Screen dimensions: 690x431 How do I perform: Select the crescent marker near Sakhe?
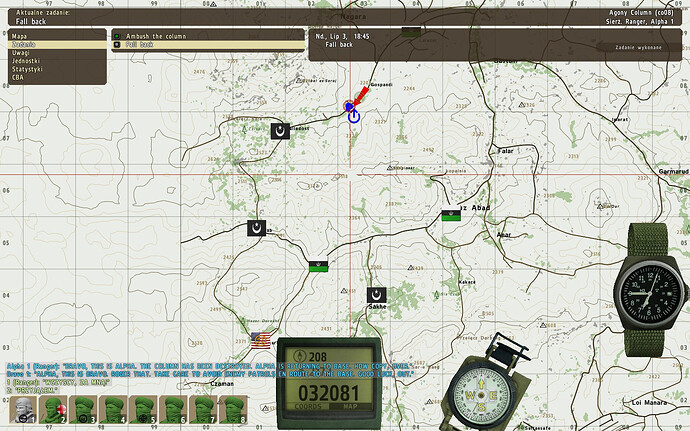coord(377,296)
